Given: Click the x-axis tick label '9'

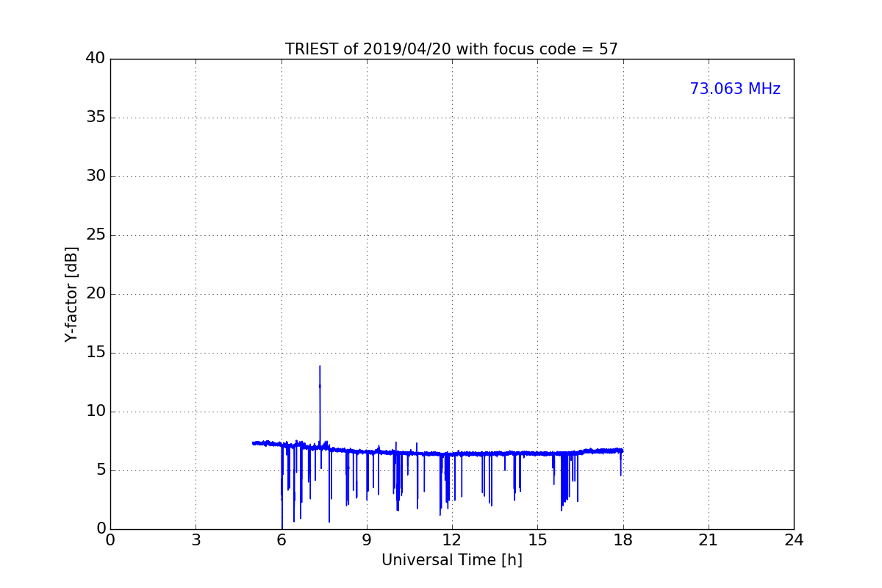Looking at the screenshot, I should coord(367,540).
